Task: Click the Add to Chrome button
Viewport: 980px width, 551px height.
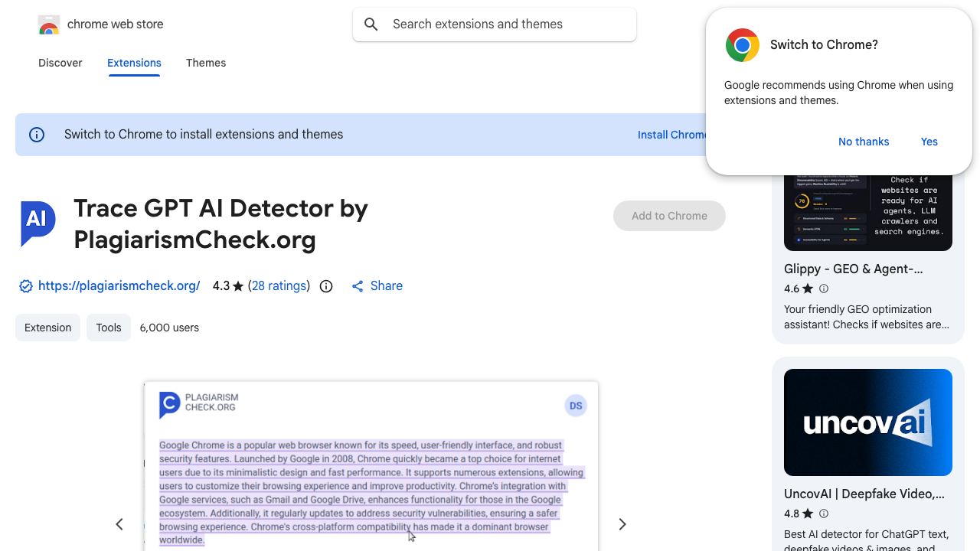Action: (x=669, y=216)
